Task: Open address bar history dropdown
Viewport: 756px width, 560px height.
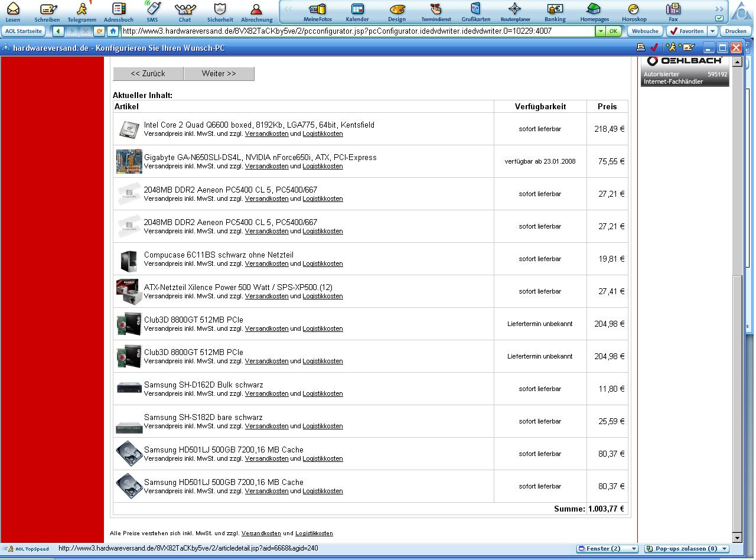Action: [x=601, y=31]
